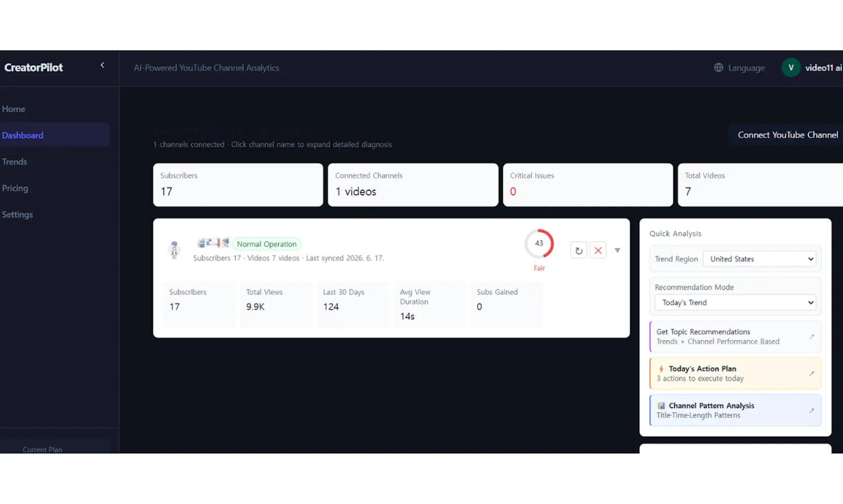Image resolution: width=843 pixels, height=504 pixels.
Task: Click the Subscribers summary card
Action: coord(238,185)
